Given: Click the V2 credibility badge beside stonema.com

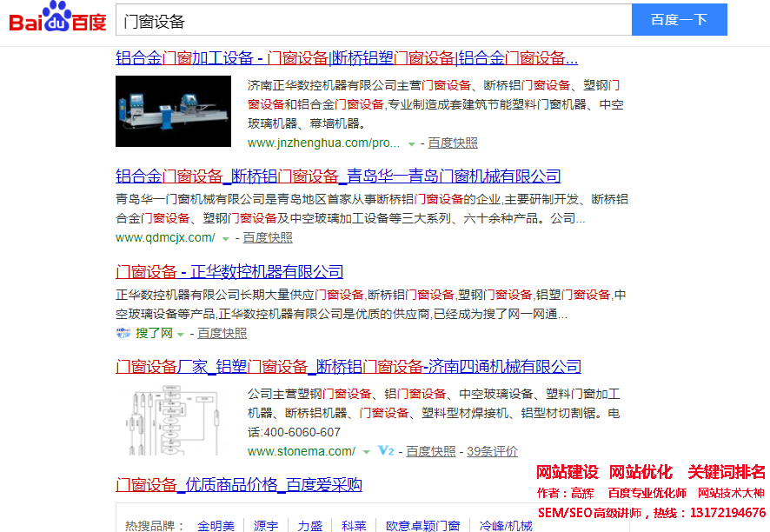Looking at the screenshot, I should pyautogui.click(x=387, y=451).
